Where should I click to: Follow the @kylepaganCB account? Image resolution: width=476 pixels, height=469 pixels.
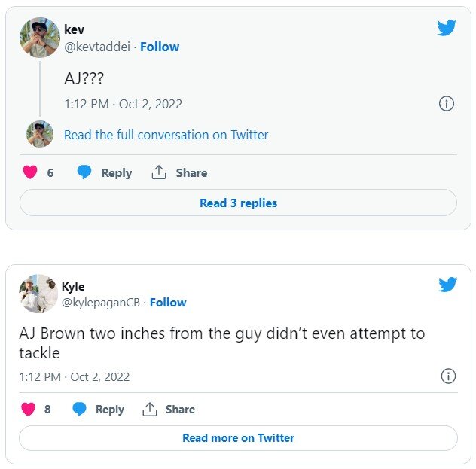click(168, 302)
